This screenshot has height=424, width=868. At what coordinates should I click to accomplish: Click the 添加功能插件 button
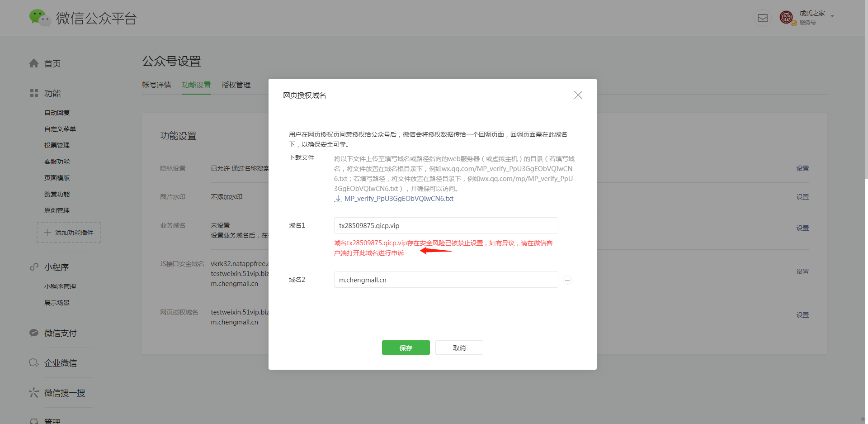pos(69,233)
